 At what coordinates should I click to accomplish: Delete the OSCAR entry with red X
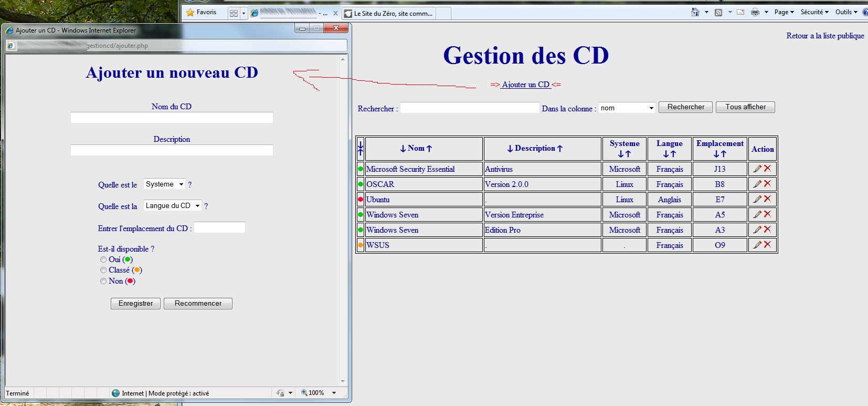coord(767,184)
